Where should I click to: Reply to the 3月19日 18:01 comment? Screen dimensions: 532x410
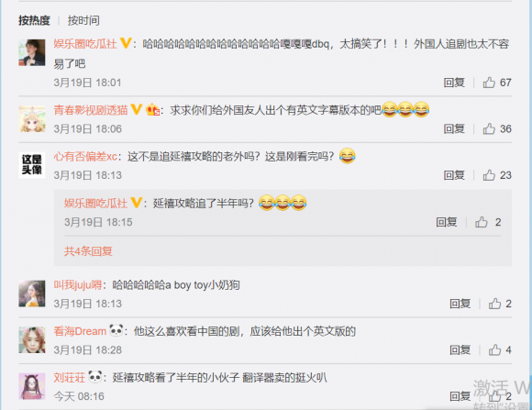[x=454, y=83]
